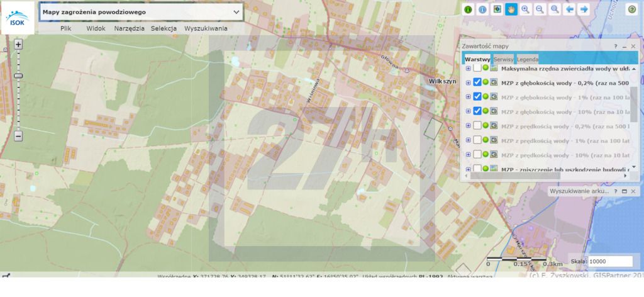This screenshot has height=297, width=644.
Task: Open the Mapy zagrożenia powodziowego dropdown
Action: pyautogui.click(x=236, y=12)
